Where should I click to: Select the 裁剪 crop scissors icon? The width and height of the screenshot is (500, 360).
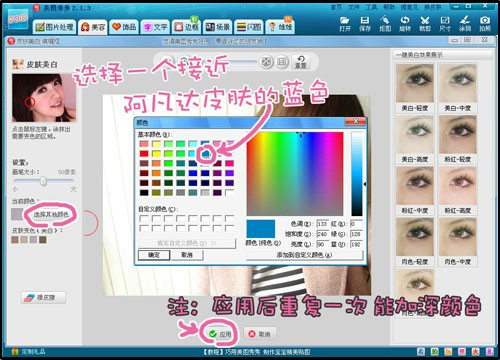pos(425,24)
